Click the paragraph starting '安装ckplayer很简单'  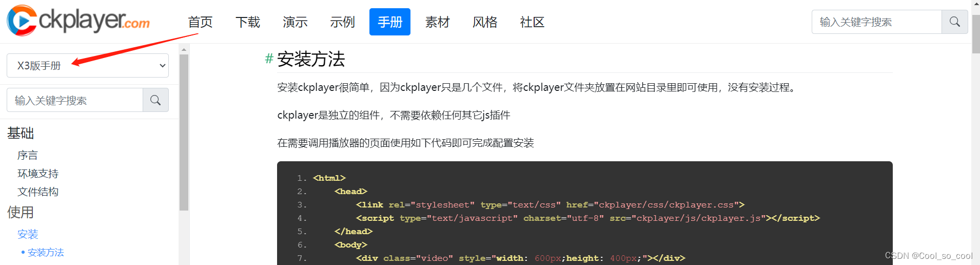[538, 87]
